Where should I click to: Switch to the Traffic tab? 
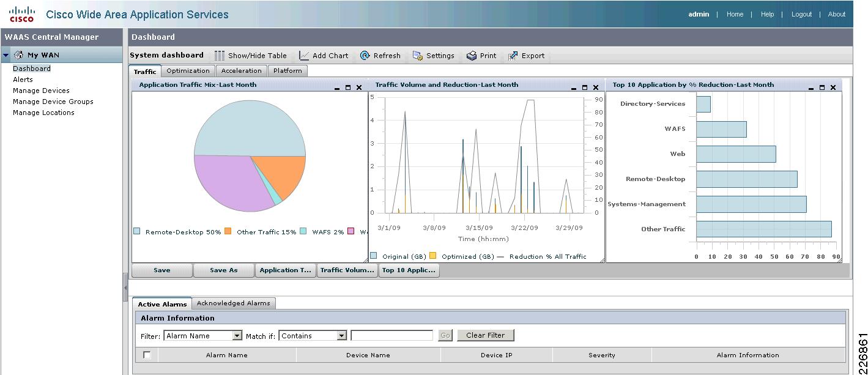[x=146, y=72]
